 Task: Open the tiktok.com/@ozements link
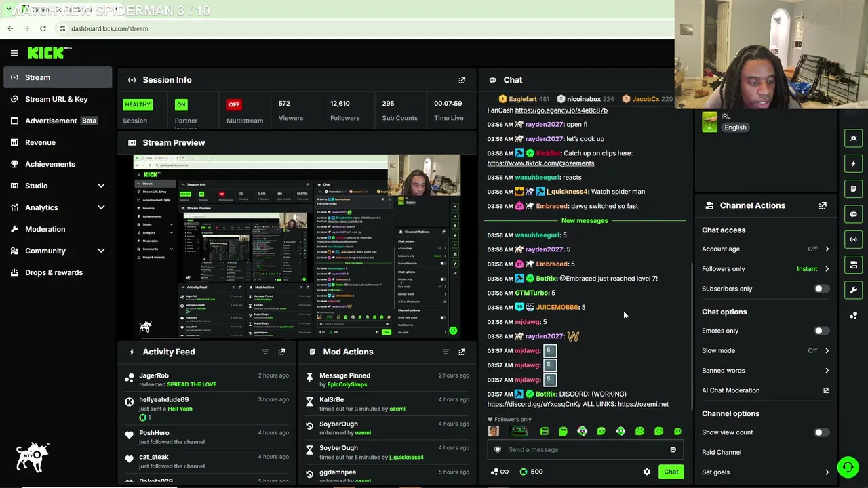point(540,163)
